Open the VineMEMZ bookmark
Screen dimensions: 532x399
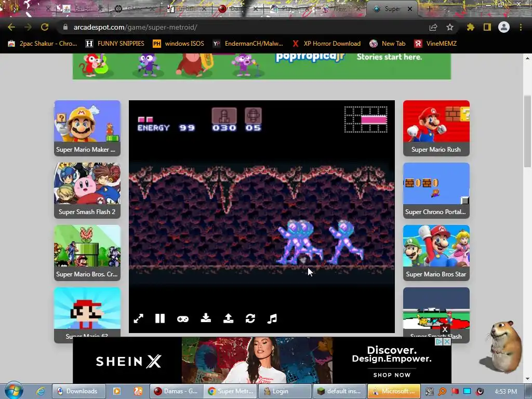click(x=435, y=44)
